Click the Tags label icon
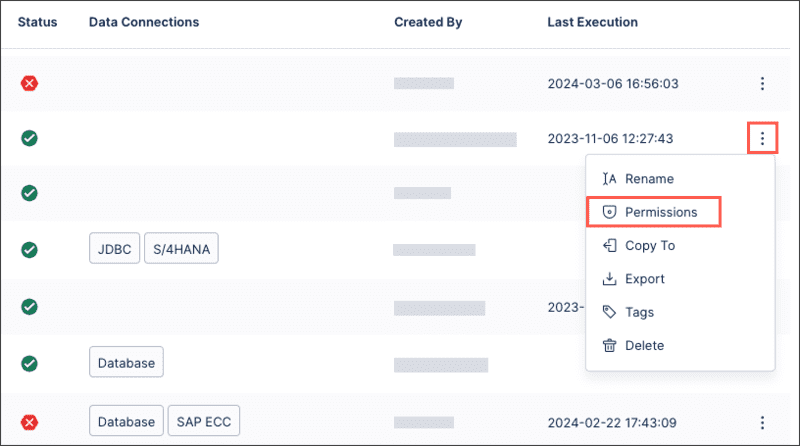This screenshot has height=446, width=800. point(609,312)
